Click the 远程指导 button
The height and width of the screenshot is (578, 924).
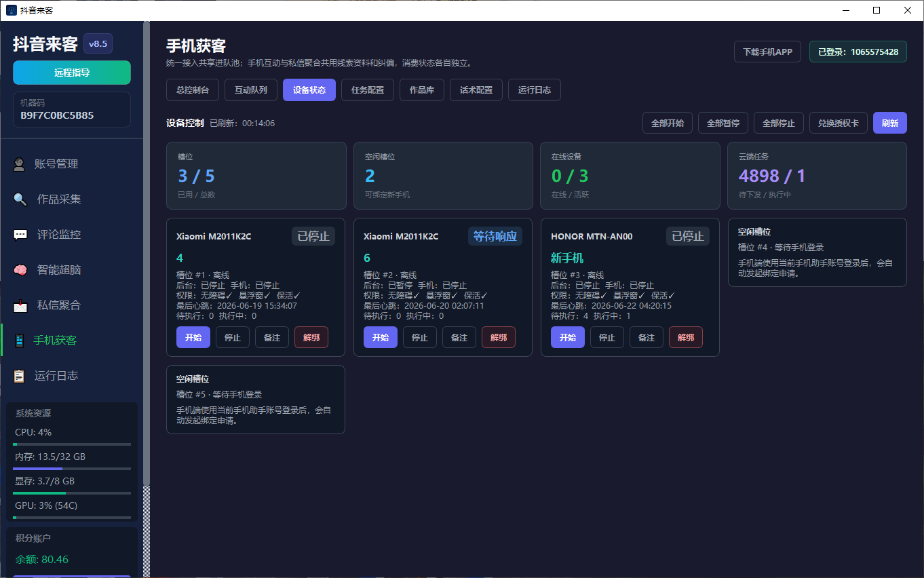tap(72, 73)
